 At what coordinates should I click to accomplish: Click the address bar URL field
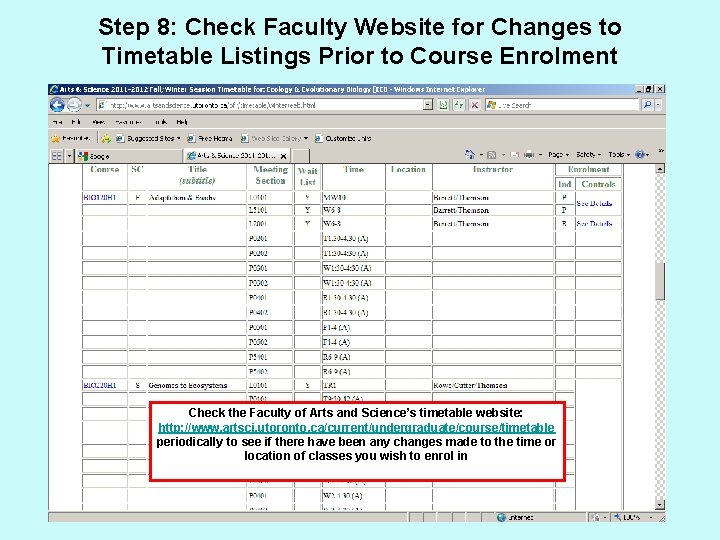pyautogui.click(x=259, y=105)
